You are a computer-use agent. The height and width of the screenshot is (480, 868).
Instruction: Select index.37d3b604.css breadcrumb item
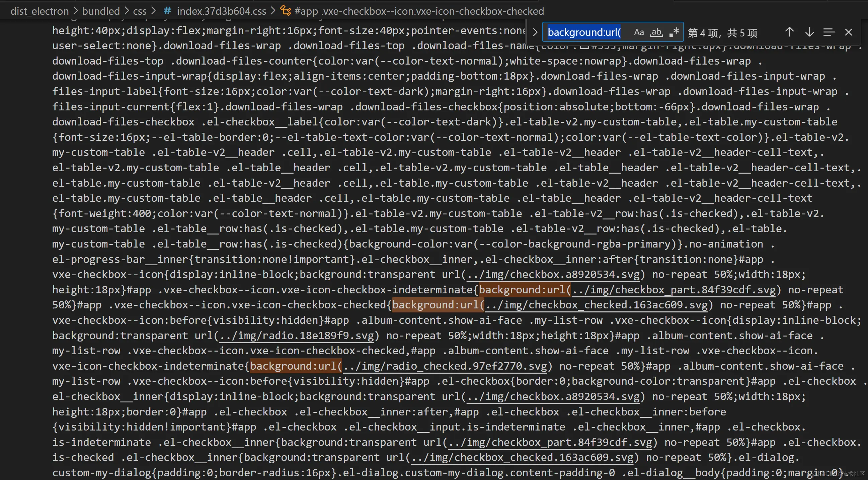pos(221,11)
